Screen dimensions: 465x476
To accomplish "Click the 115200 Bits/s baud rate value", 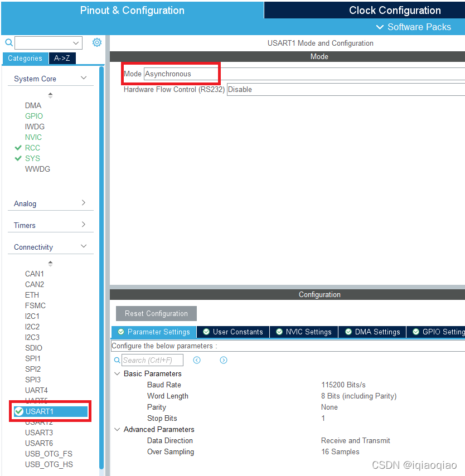I will [343, 385].
